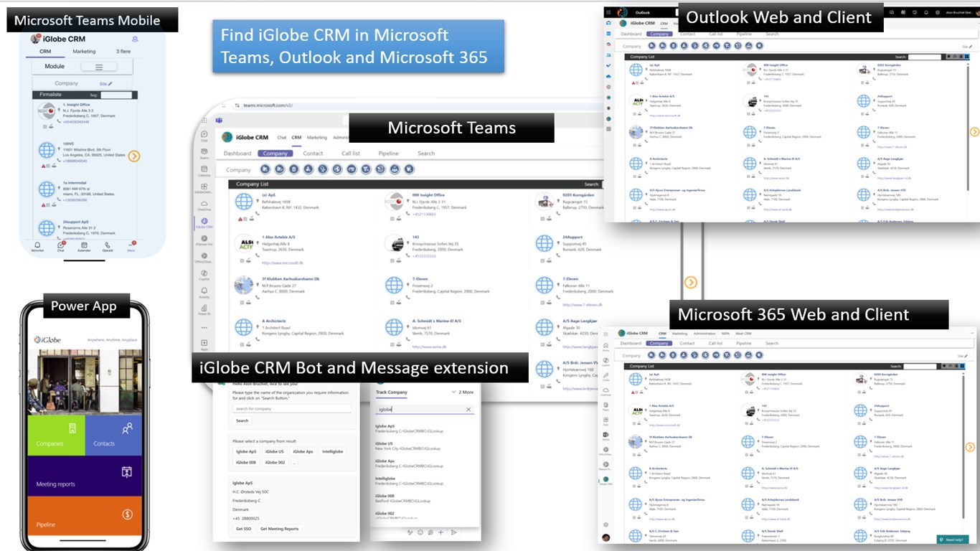Select CRM tab in Teams Mobile
Viewport: 980px width, 551px height.
click(45, 52)
